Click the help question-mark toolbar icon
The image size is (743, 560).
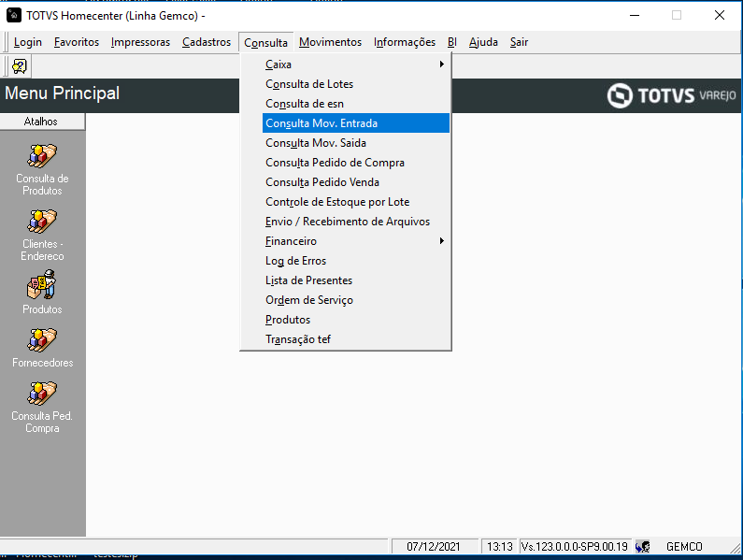[20, 66]
